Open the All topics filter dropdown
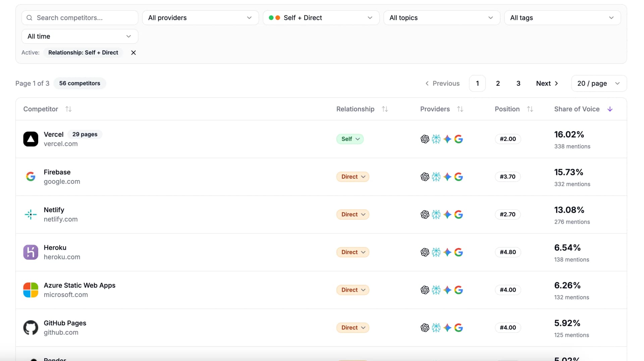 (441, 17)
